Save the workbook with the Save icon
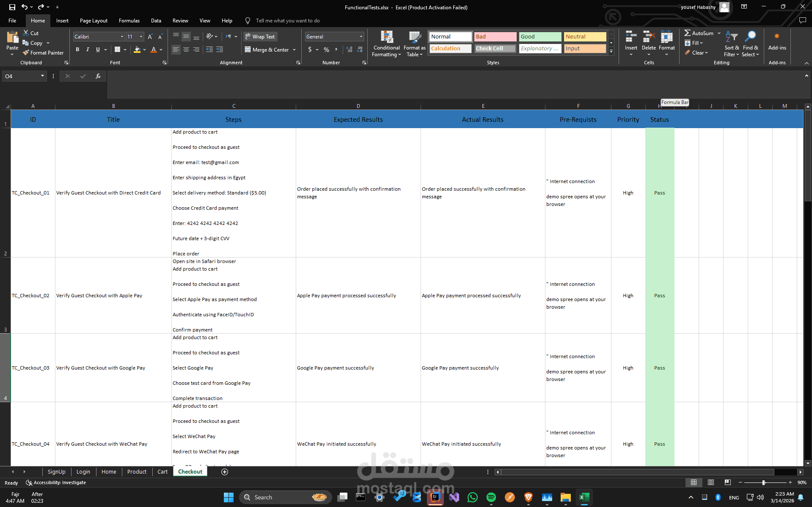The image size is (812, 507). (x=12, y=7)
